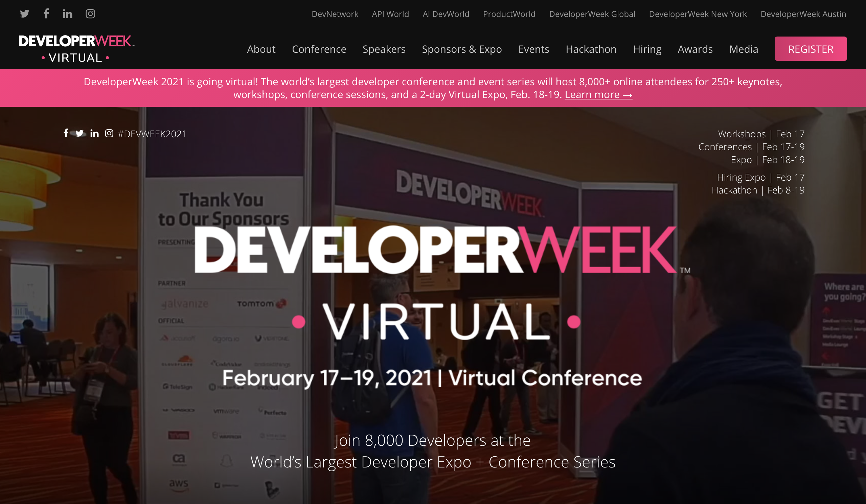Open the About menu
Image resolution: width=866 pixels, height=504 pixels.
click(261, 49)
